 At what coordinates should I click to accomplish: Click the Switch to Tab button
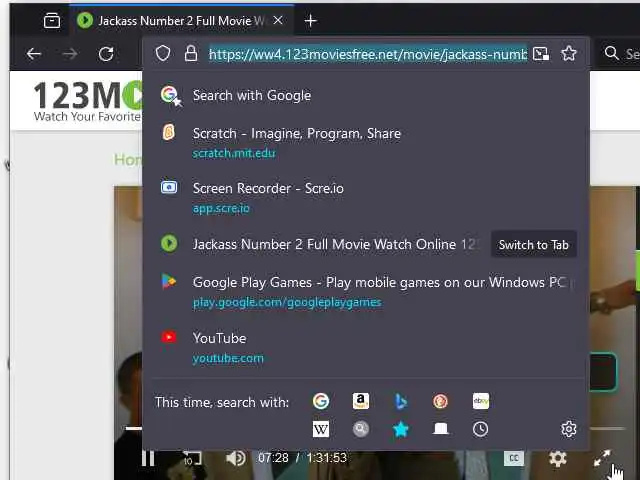(x=533, y=244)
